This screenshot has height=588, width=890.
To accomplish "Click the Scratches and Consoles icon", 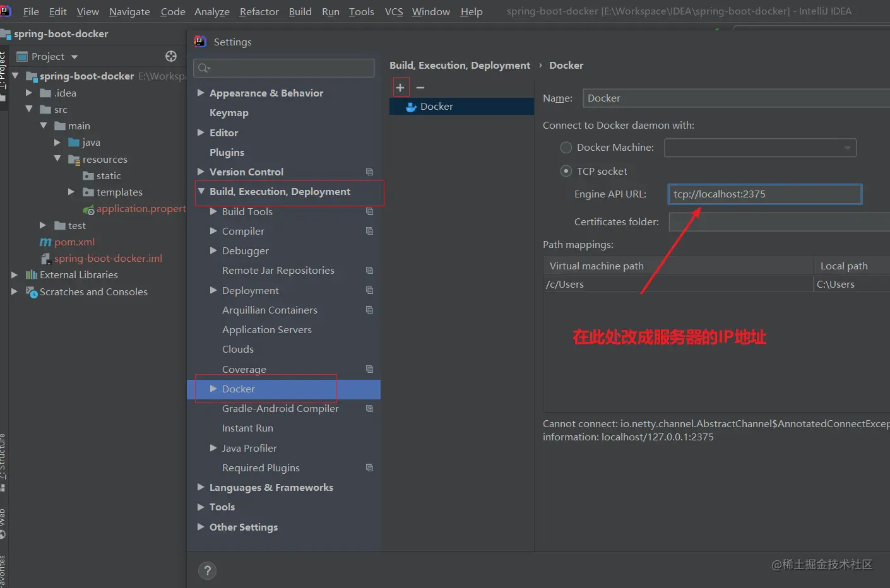I will click(x=32, y=292).
